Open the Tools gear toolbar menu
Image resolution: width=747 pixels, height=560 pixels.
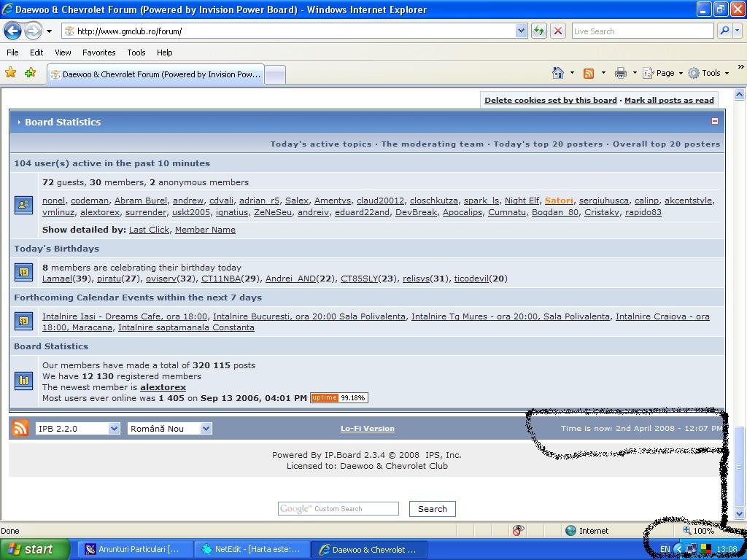708,73
